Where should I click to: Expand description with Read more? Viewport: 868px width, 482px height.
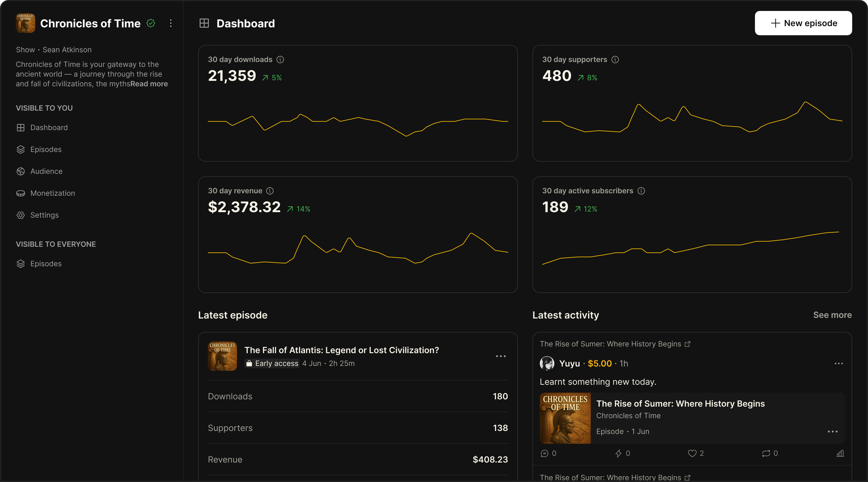pyautogui.click(x=149, y=84)
